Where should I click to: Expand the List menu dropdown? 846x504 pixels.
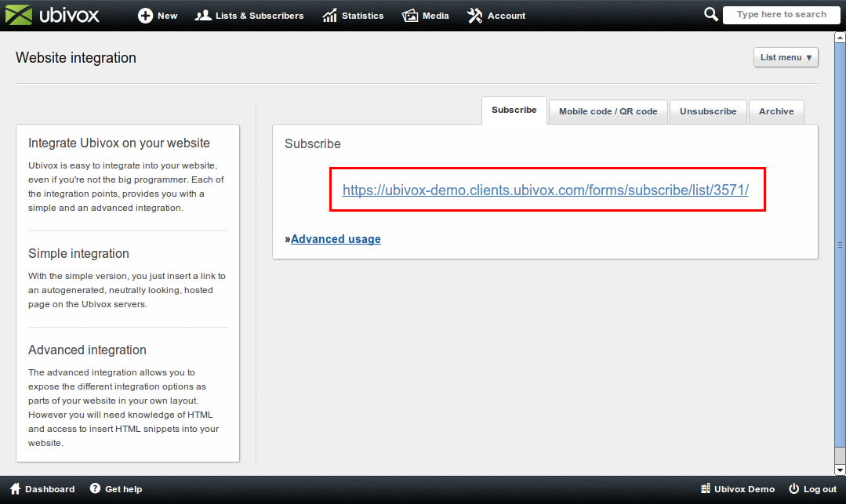tap(786, 57)
